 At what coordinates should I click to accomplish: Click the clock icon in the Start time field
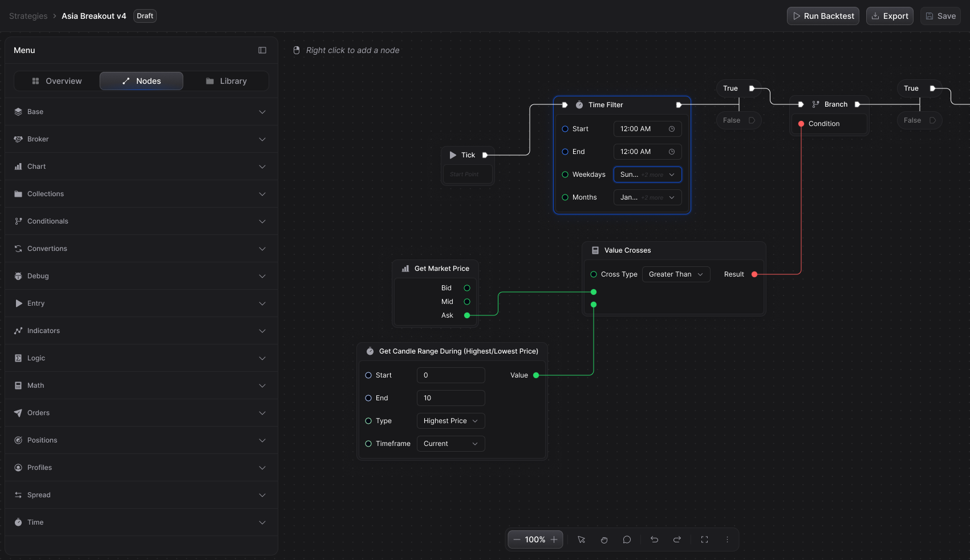[672, 129]
